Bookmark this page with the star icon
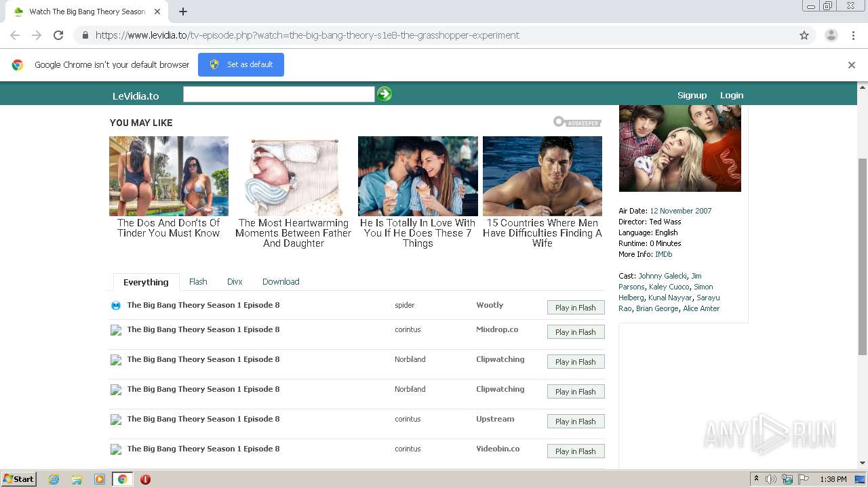868x488 pixels. tap(804, 35)
